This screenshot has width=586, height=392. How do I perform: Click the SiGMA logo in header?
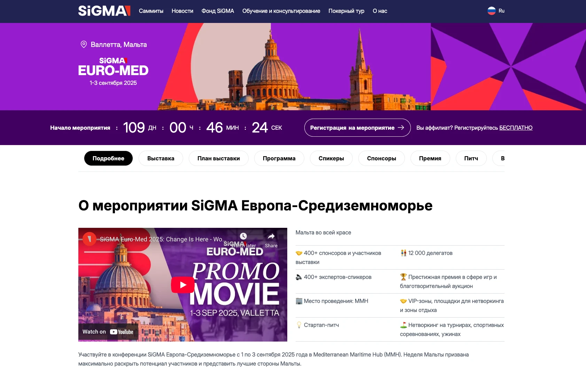[x=104, y=11]
